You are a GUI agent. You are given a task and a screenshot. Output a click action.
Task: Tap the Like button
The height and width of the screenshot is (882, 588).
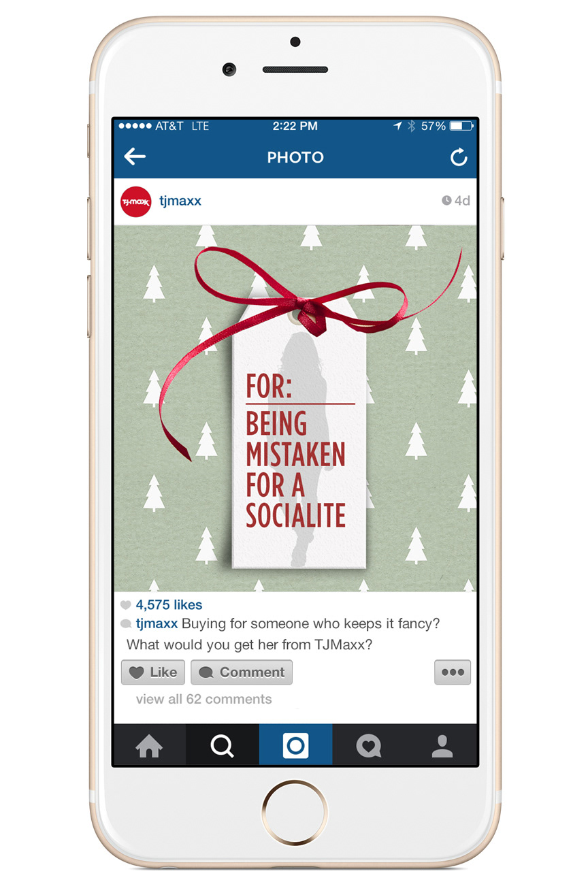[x=153, y=672]
